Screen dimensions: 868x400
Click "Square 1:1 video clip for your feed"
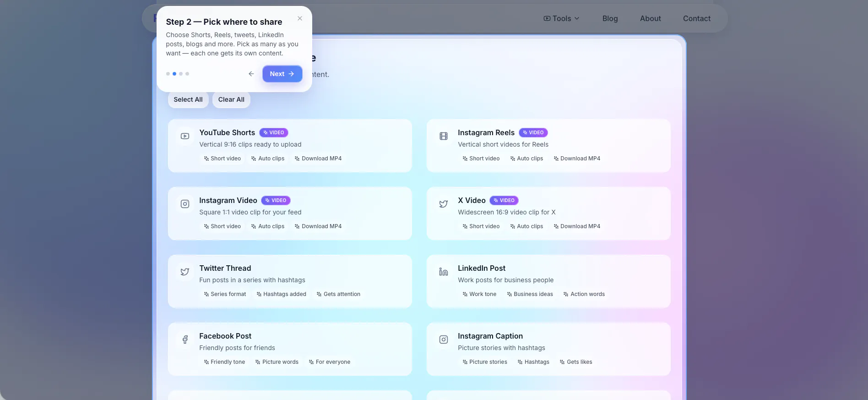[x=250, y=212]
